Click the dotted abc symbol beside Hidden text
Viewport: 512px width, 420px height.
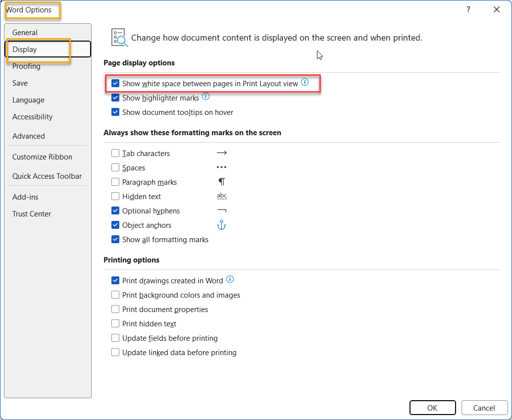[222, 196]
